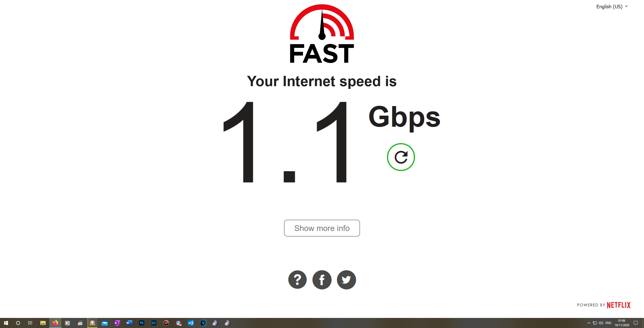Switch to Firefox in the taskbar
The image size is (644, 328).
[x=55, y=323]
